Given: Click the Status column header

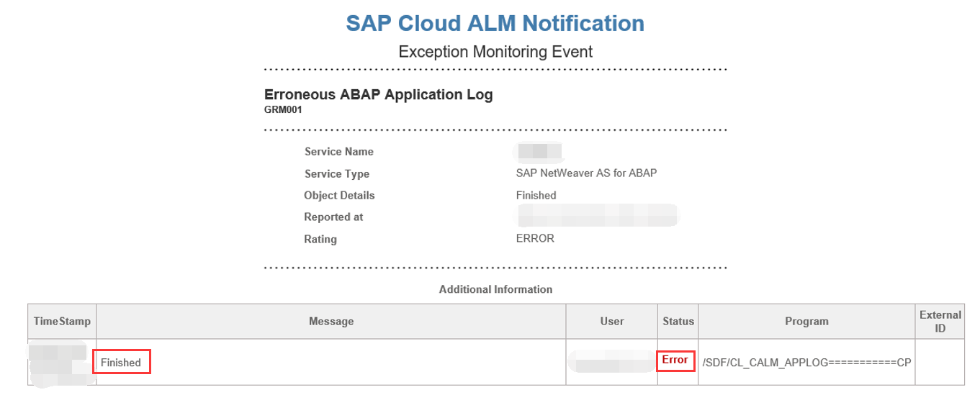Looking at the screenshot, I should 678,322.
